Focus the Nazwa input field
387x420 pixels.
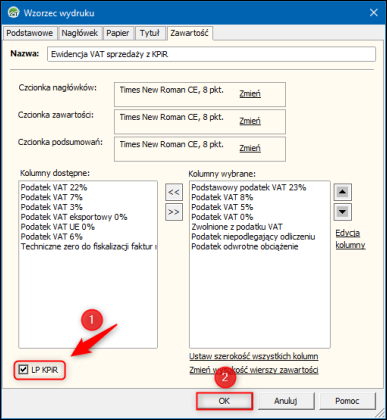(x=211, y=54)
